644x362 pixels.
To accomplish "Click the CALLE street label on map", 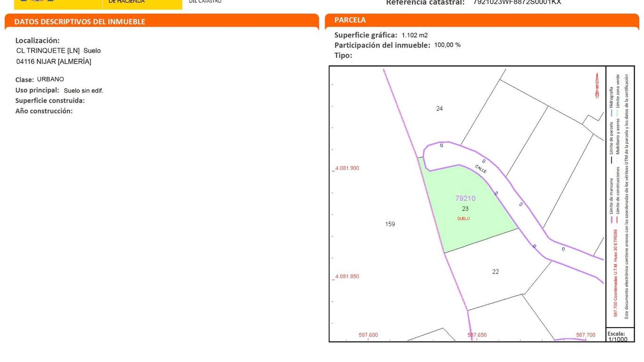I will pos(481,170).
